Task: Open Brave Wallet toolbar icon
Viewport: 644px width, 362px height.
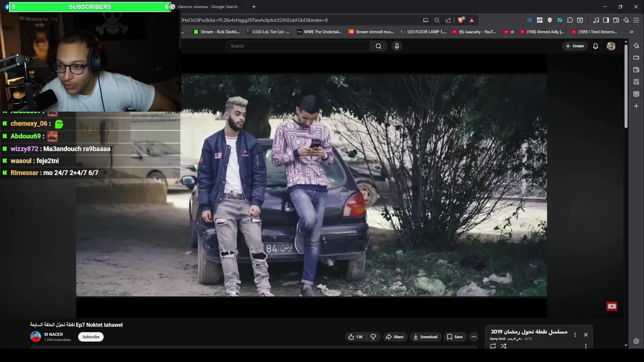Action: point(616,20)
